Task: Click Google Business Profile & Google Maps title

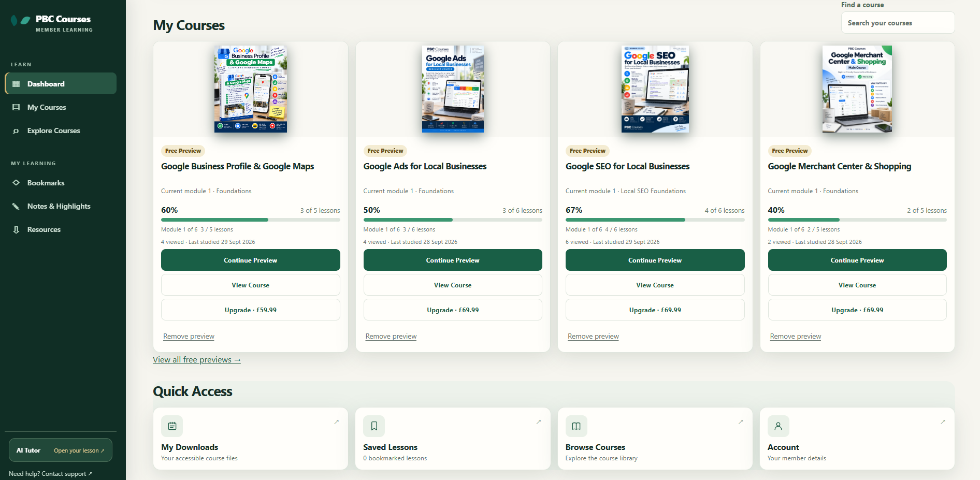Action: click(x=237, y=166)
